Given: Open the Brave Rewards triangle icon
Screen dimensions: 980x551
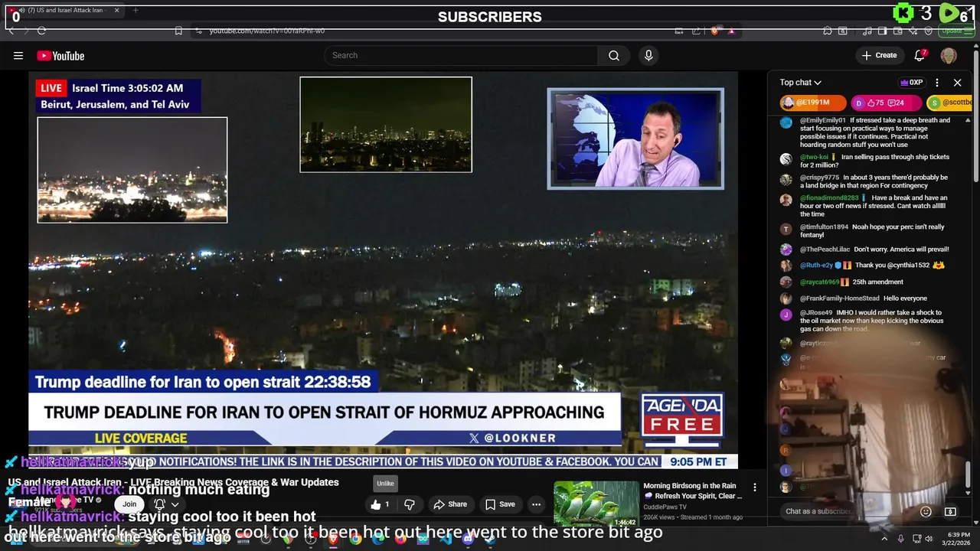Looking at the screenshot, I should click(731, 31).
